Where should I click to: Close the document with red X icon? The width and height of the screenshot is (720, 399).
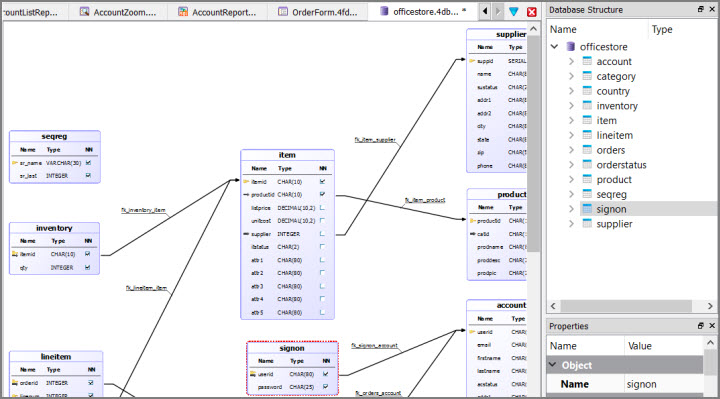tap(532, 12)
